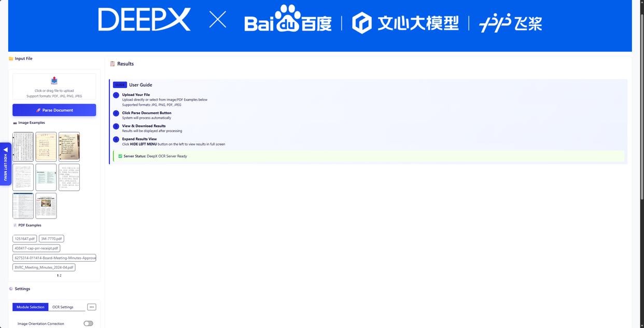Click the upload file icon in drop zone
The image size is (644, 328).
point(54,80)
